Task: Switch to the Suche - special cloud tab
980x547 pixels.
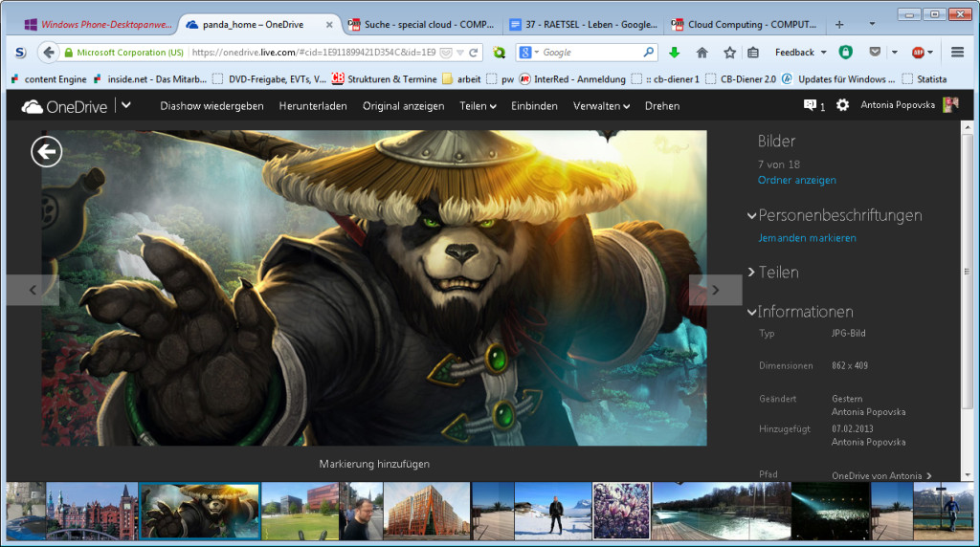Action: tap(421, 24)
